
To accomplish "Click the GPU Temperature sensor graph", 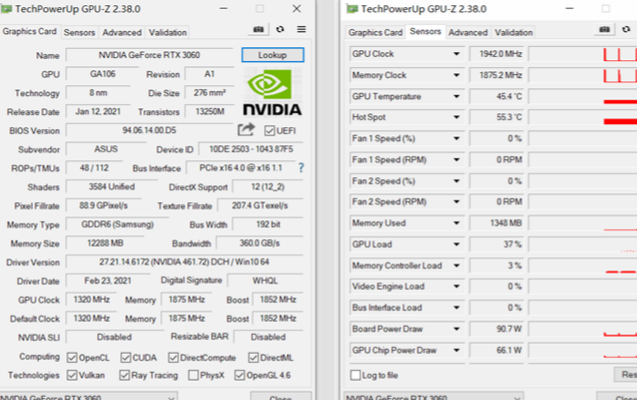I will (583, 96).
